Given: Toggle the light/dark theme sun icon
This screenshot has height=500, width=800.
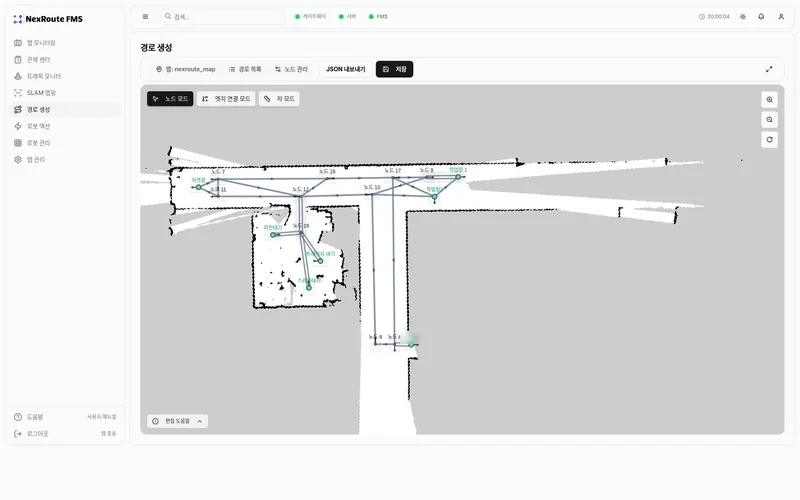Looking at the screenshot, I should (x=743, y=17).
